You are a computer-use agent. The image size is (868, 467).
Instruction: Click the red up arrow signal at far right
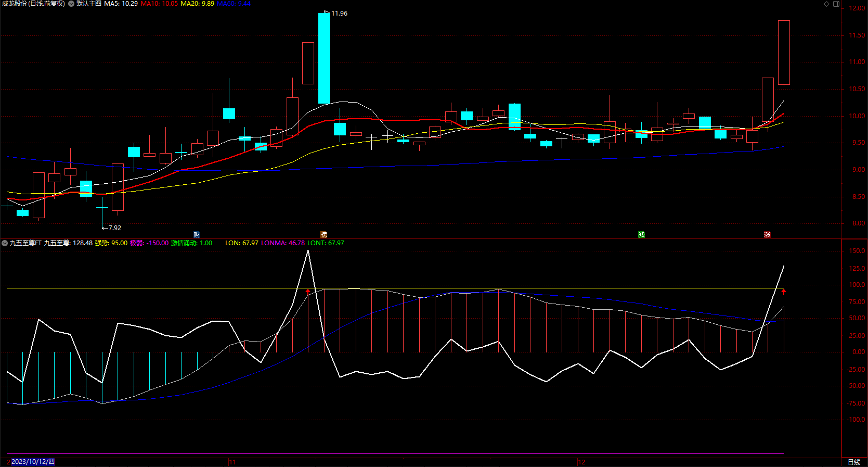pyautogui.click(x=784, y=292)
